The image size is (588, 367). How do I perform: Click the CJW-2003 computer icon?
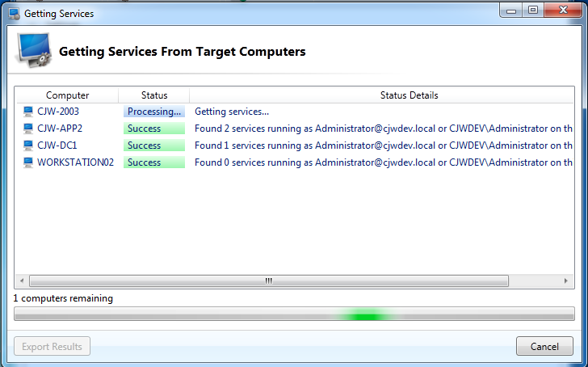29,112
